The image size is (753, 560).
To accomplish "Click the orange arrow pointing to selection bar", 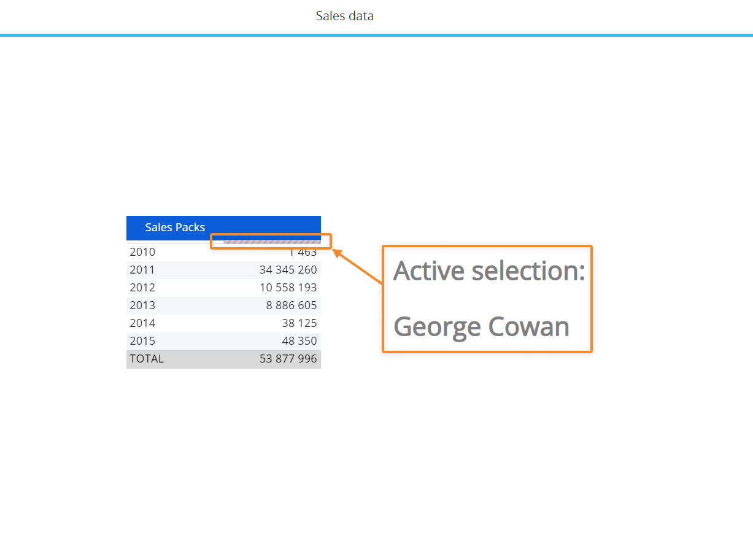I will [358, 266].
